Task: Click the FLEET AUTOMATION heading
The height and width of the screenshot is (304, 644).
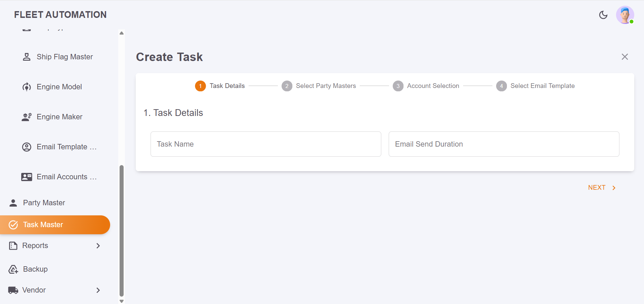Action: point(60,14)
